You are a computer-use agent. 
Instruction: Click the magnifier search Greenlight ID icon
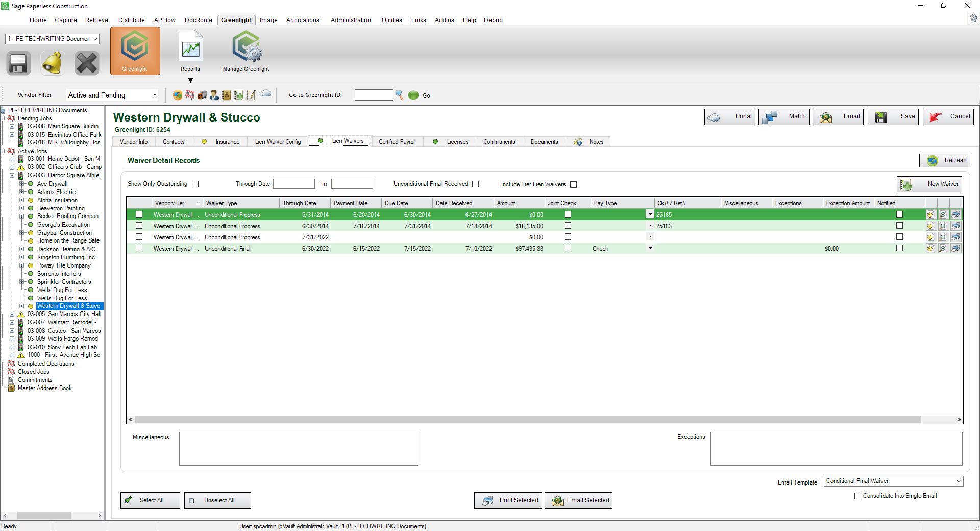point(400,95)
